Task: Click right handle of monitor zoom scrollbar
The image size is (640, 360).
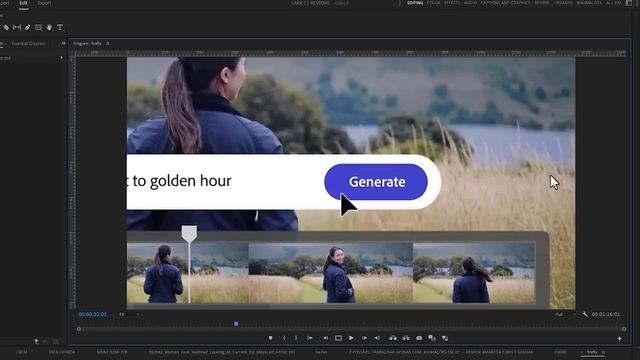Action: click(x=624, y=329)
